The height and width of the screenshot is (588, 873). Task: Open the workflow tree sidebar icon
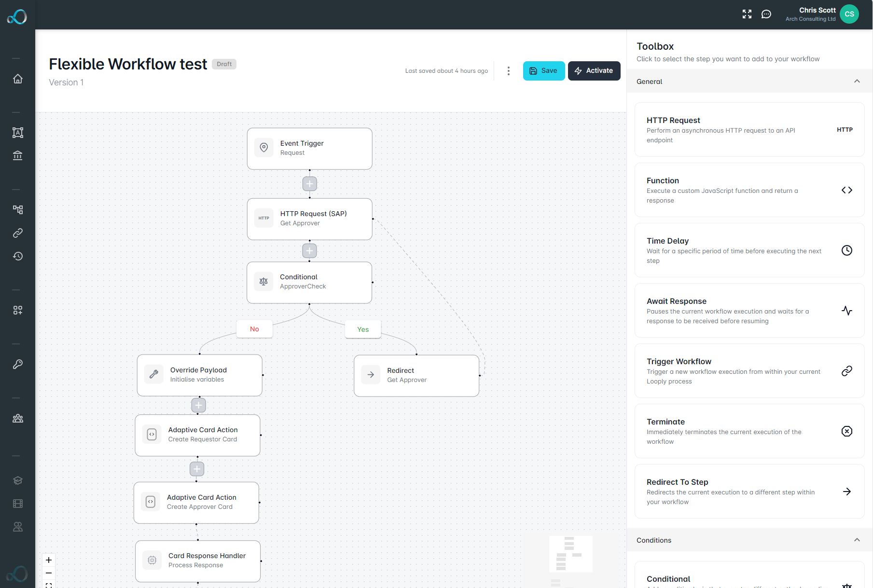point(18,209)
